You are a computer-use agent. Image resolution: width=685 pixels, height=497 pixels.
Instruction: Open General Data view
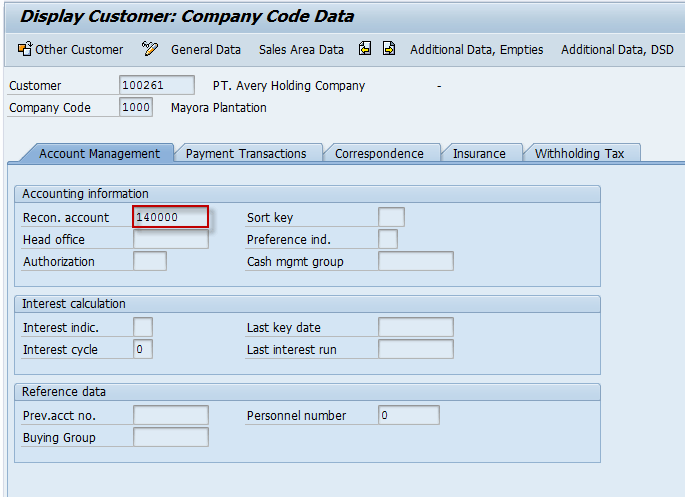point(206,50)
